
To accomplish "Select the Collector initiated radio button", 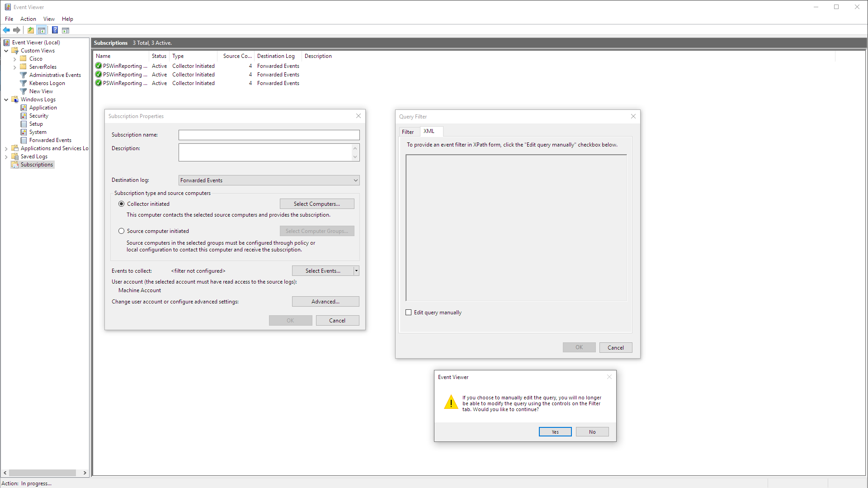I will click(121, 204).
